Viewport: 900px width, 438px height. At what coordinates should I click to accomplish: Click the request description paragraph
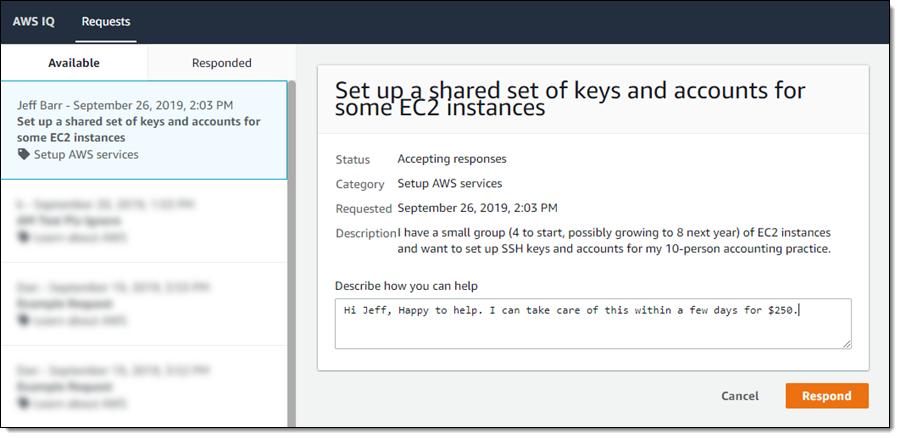[x=614, y=241]
